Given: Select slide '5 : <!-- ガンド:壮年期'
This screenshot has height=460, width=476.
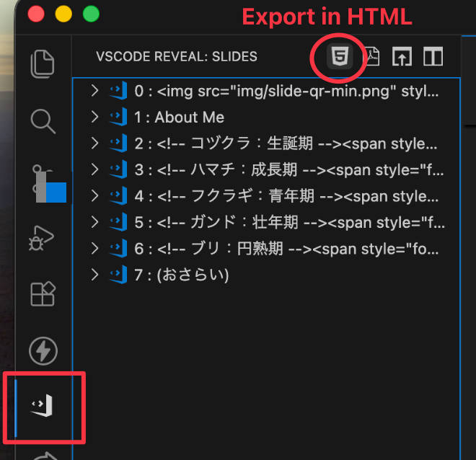Looking at the screenshot, I should 267,222.
